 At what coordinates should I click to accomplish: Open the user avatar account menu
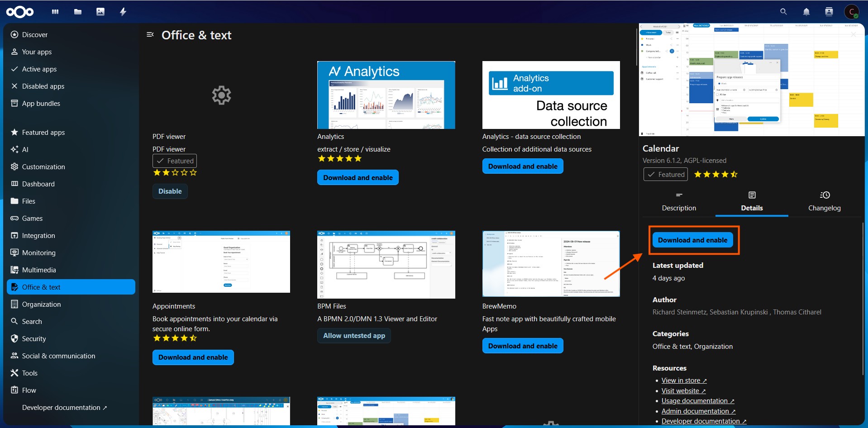(x=851, y=12)
